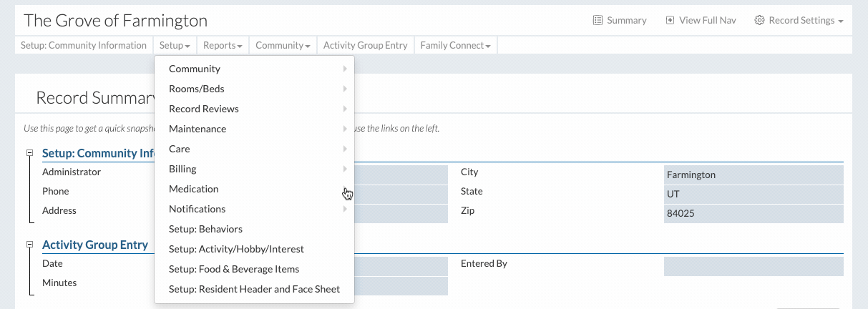This screenshot has width=868, height=309.
Task: Click the Zip field showing 84025
Action: pos(753,213)
